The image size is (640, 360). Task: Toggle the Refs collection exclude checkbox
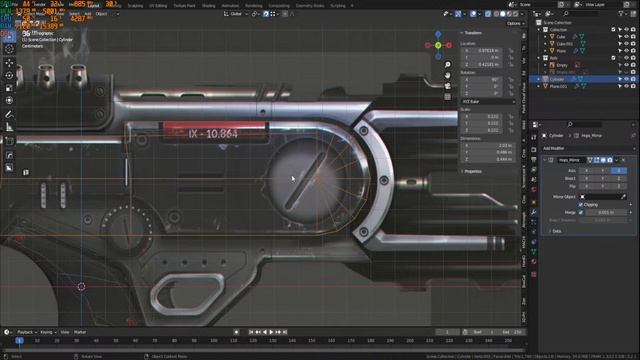pyautogui.click(x=613, y=58)
